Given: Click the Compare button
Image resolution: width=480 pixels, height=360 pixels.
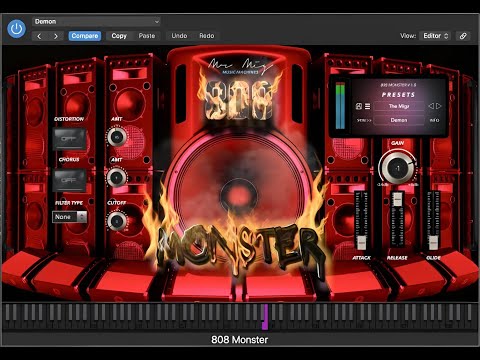Looking at the screenshot, I should coord(85,36).
